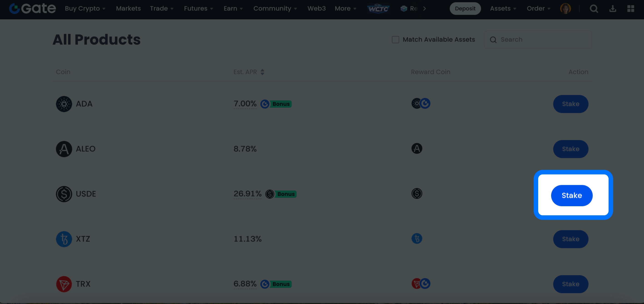Open the Assets dropdown

pyautogui.click(x=503, y=8)
